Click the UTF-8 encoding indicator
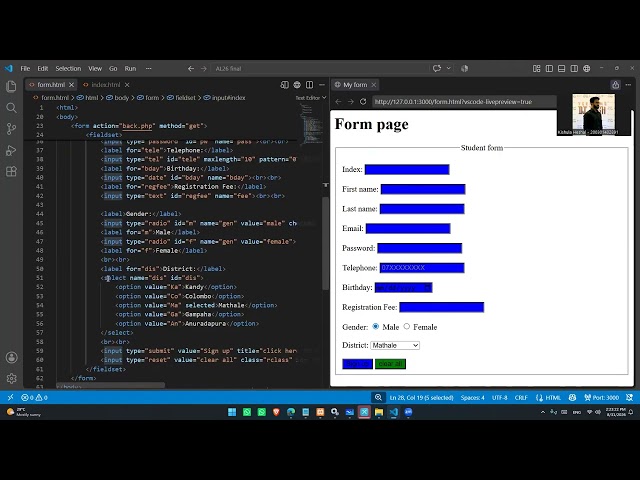640x480 pixels. [x=499, y=397]
